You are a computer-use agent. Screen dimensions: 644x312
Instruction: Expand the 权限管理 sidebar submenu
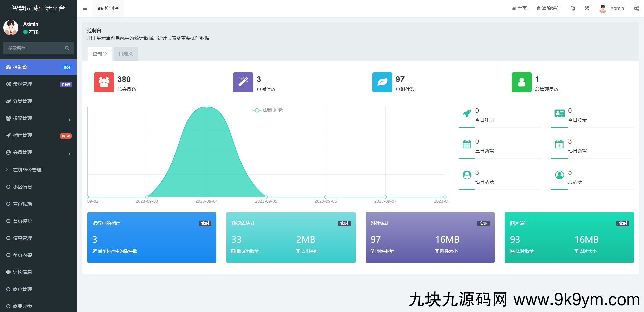39,118
